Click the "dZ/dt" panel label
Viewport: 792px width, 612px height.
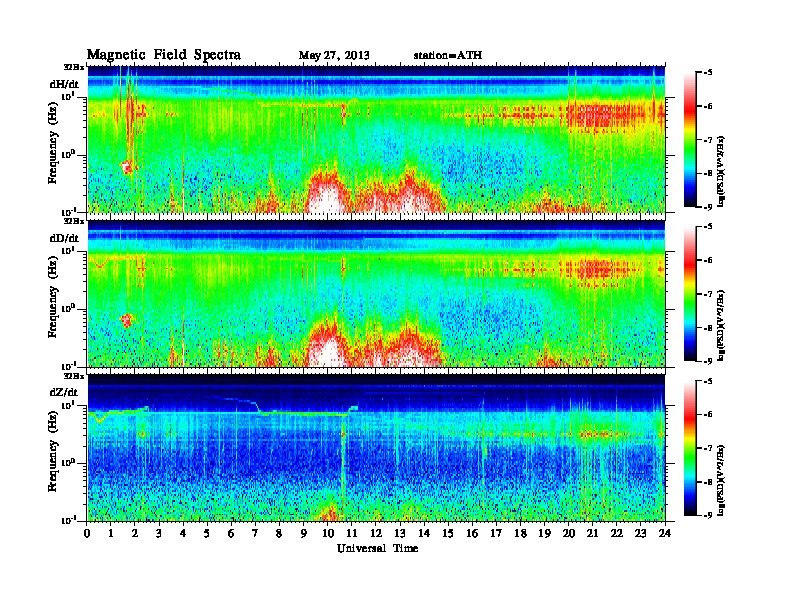[x=64, y=392]
